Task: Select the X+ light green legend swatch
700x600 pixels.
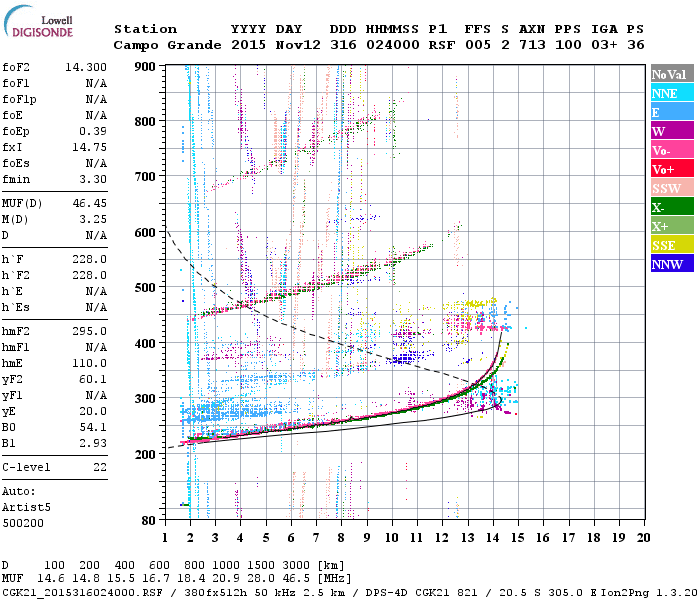Action: [x=672, y=226]
